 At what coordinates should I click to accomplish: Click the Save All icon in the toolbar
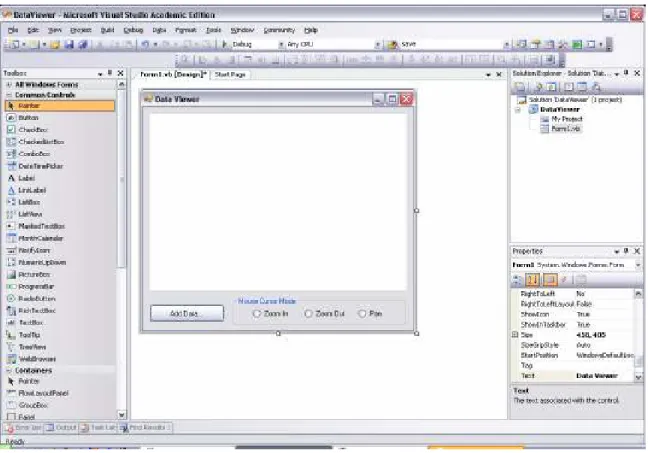point(83,44)
